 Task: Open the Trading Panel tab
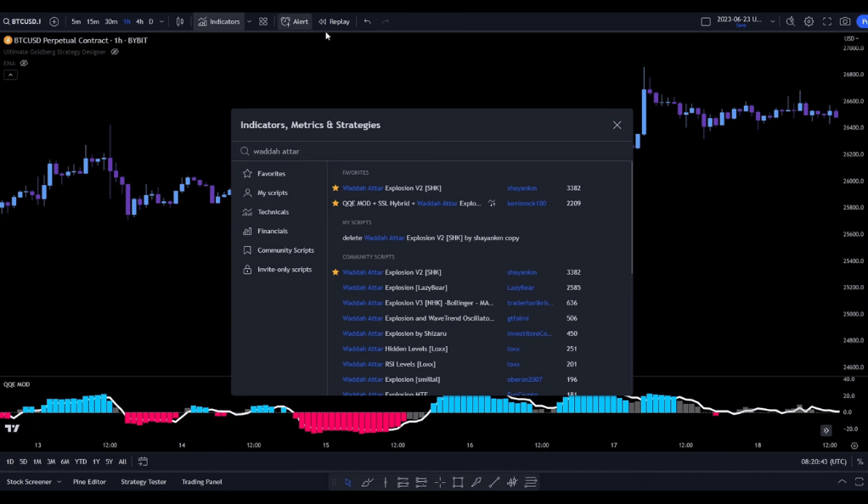pos(201,482)
